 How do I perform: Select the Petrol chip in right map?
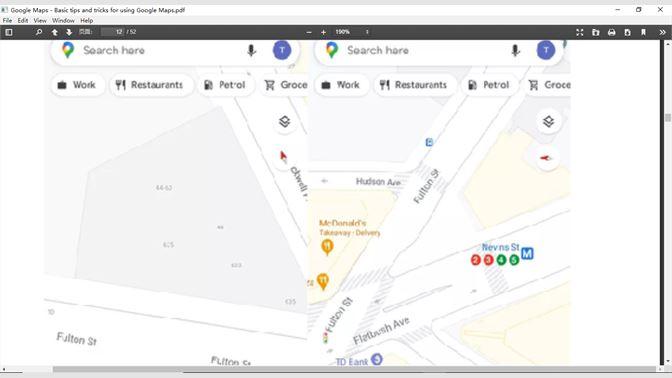pyautogui.click(x=489, y=85)
